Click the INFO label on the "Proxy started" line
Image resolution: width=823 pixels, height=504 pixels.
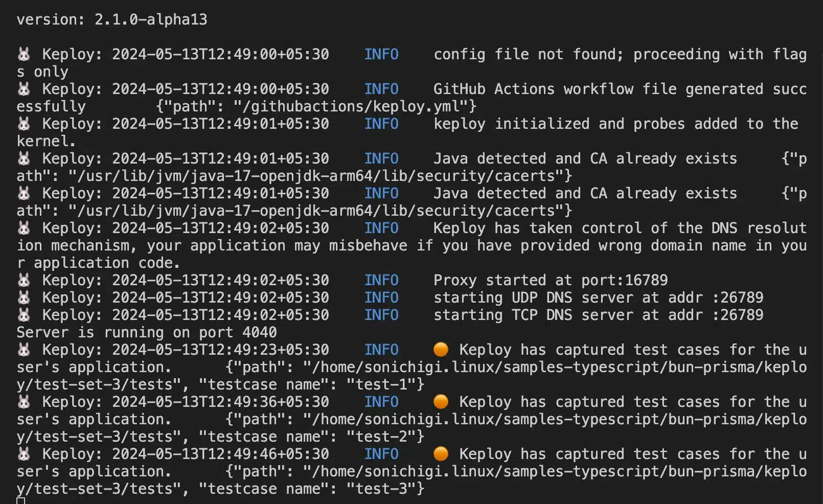tap(381, 280)
